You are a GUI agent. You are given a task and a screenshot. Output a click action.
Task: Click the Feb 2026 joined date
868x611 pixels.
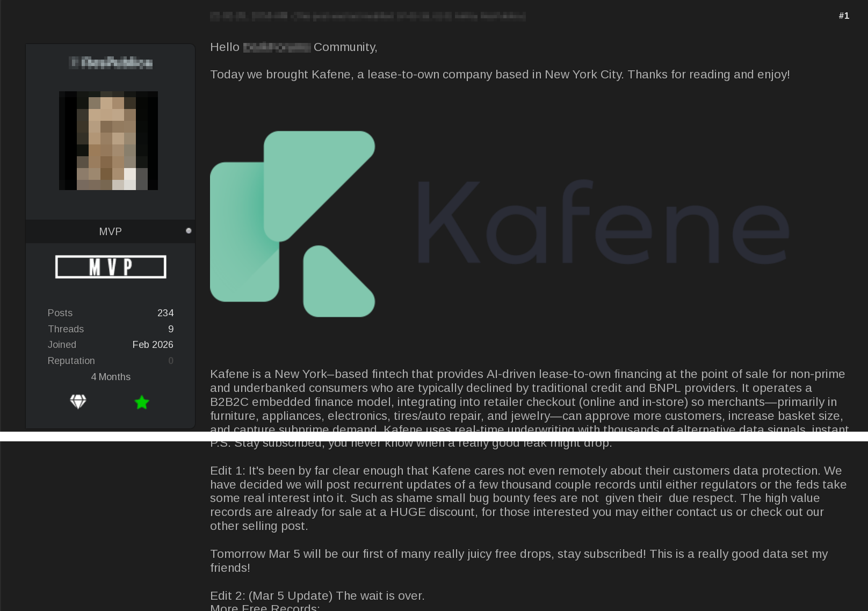click(153, 345)
